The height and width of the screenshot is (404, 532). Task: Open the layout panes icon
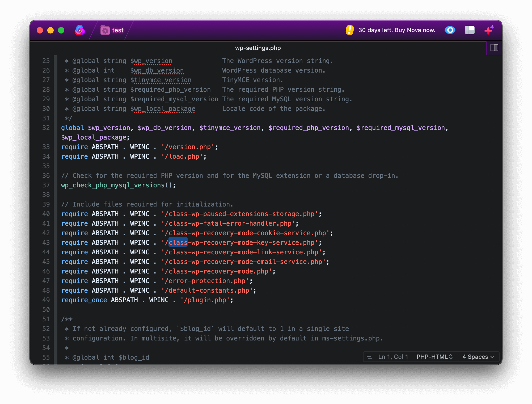[x=470, y=30]
